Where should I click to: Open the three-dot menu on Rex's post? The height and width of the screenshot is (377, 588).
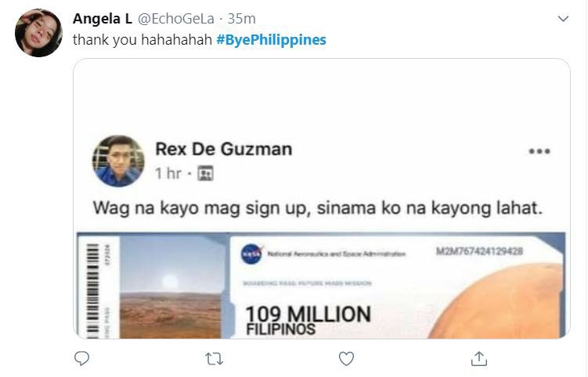(x=539, y=151)
